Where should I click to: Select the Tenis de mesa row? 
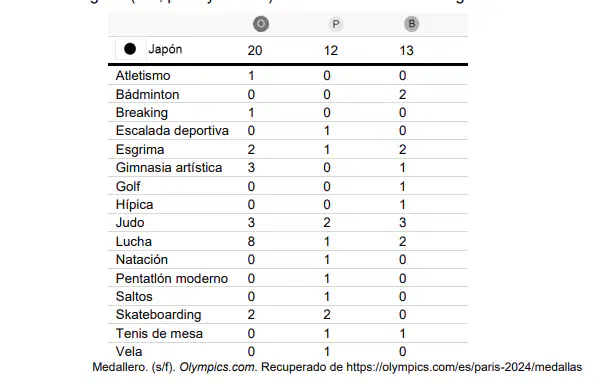tap(288, 333)
